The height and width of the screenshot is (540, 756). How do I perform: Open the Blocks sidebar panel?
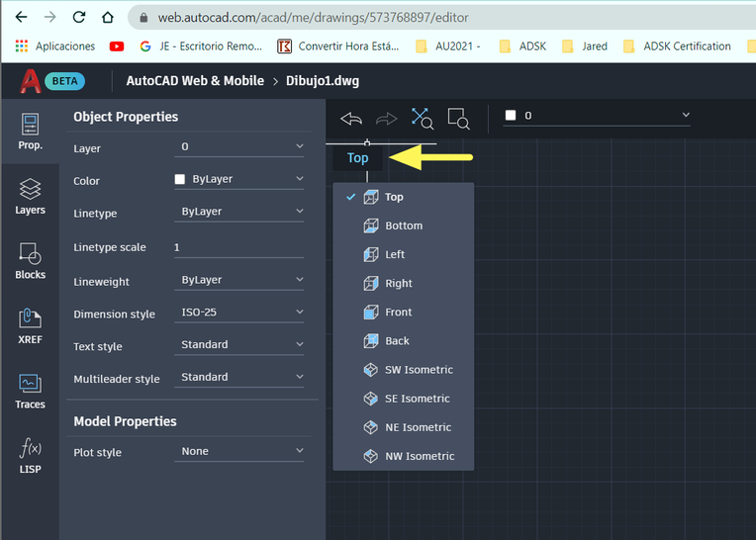[x=30, y=261]
